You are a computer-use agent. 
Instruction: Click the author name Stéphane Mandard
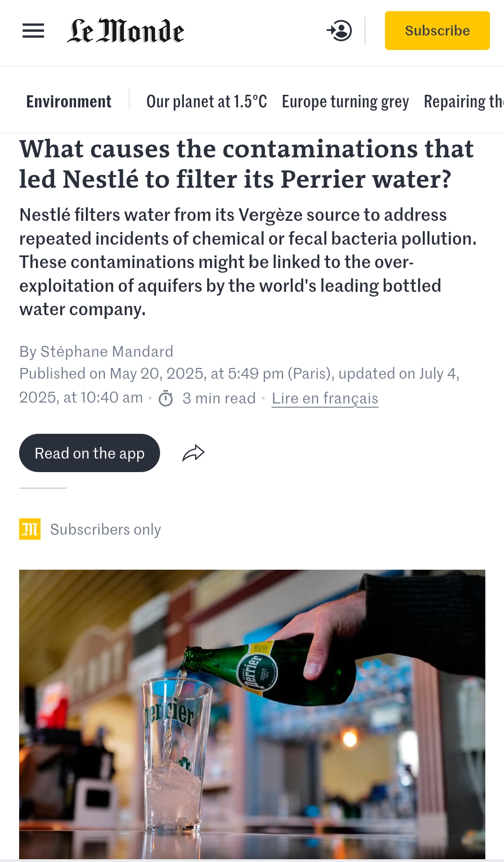[x=107, y=352]
